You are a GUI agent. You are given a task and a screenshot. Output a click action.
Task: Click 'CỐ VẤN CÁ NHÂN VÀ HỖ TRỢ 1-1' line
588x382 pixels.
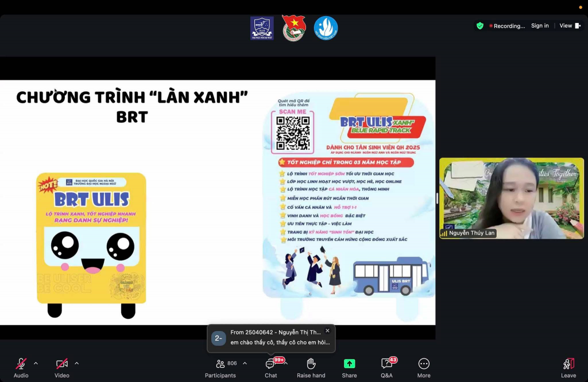pos(322,207)
